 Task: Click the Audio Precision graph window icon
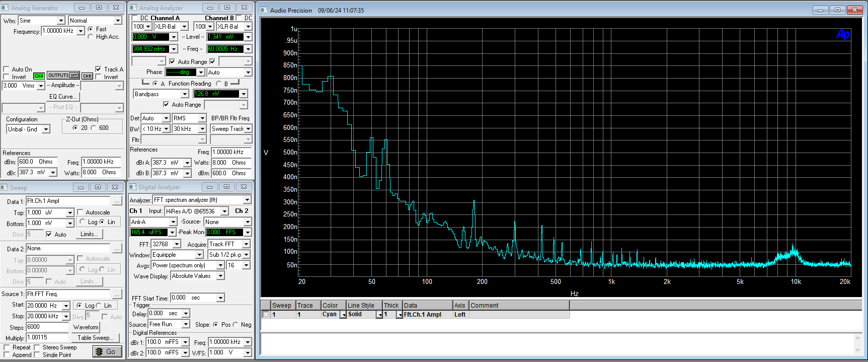[264, 10]
